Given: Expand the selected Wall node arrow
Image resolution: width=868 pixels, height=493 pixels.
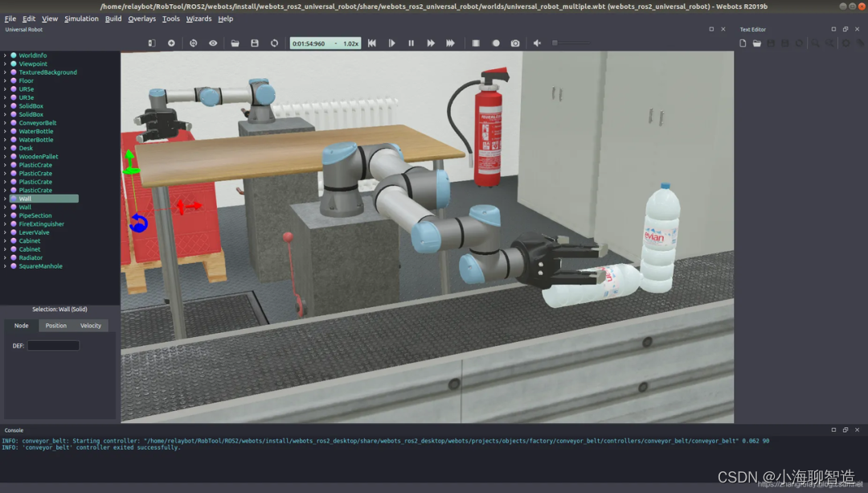Looking at the screenshot, I should point(5,199).
